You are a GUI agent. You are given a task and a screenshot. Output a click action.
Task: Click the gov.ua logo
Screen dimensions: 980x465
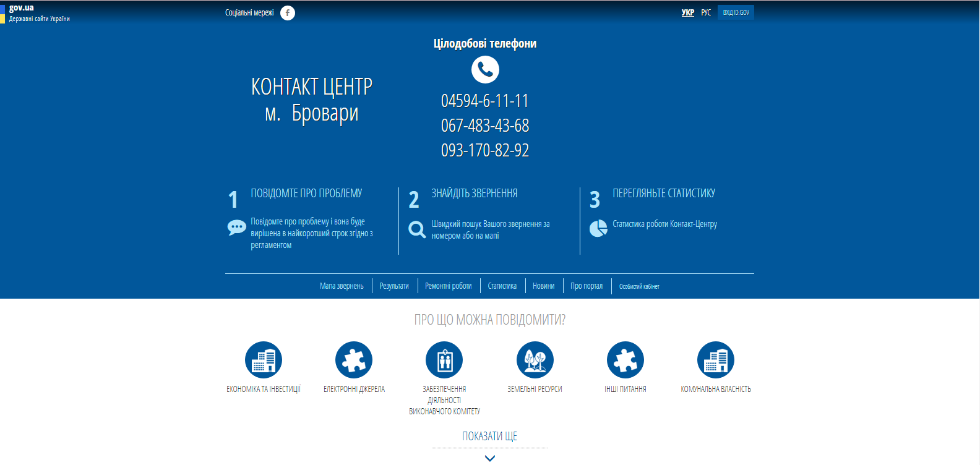(22, 8)
